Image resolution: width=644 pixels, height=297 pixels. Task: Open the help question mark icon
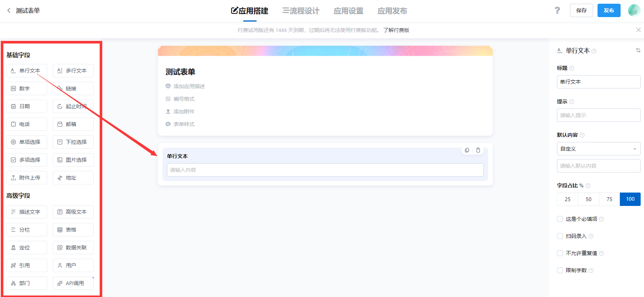557,10
